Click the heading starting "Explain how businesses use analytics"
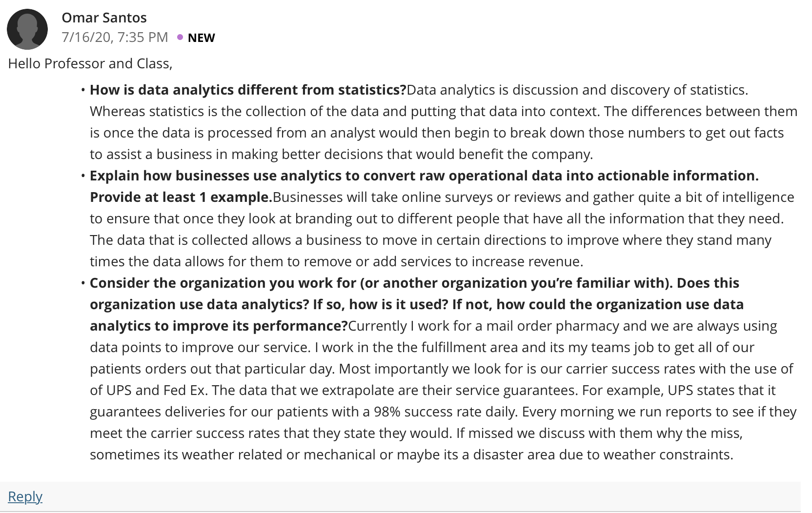Image resolution: width=812 pixels, height=513 pixels. tap(424, 176)
